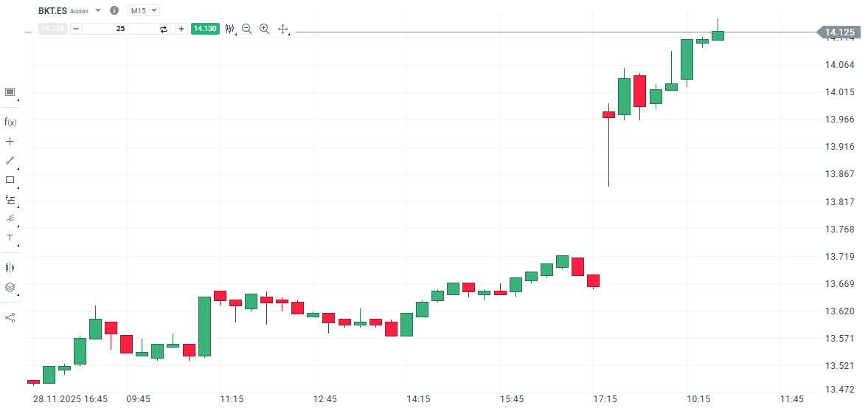Select the text annotation tool

tap(10, 238)
